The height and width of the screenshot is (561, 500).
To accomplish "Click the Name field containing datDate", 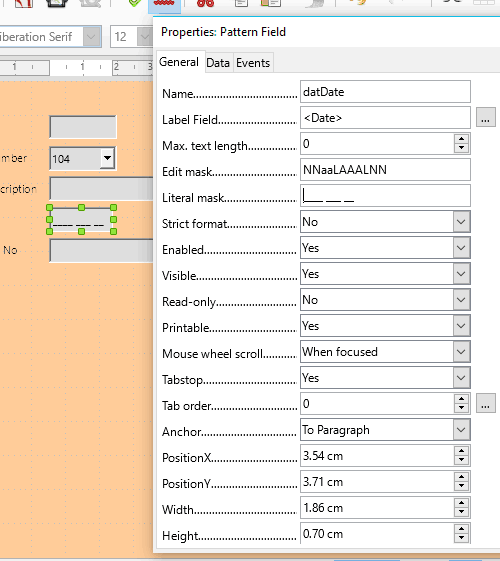I will click(385, 92).
